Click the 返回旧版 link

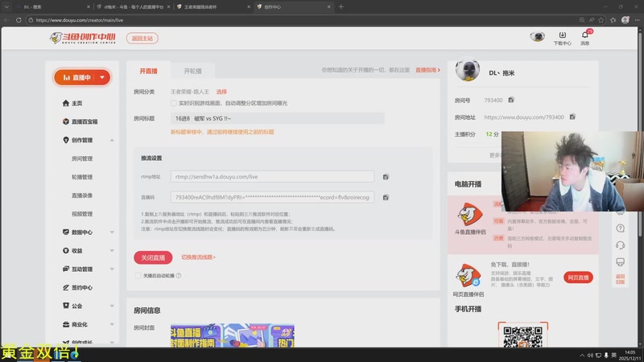pyautogui.click(x=620, y=279)
